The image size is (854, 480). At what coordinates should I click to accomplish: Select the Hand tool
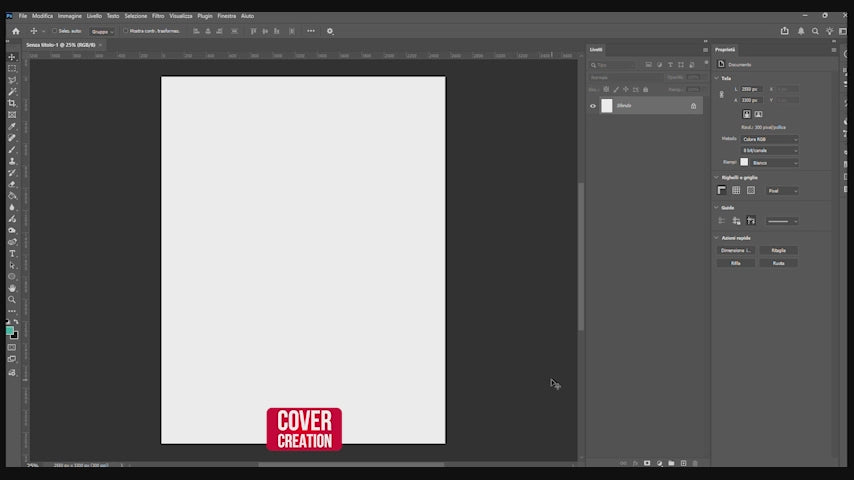(x=12, y=288)
